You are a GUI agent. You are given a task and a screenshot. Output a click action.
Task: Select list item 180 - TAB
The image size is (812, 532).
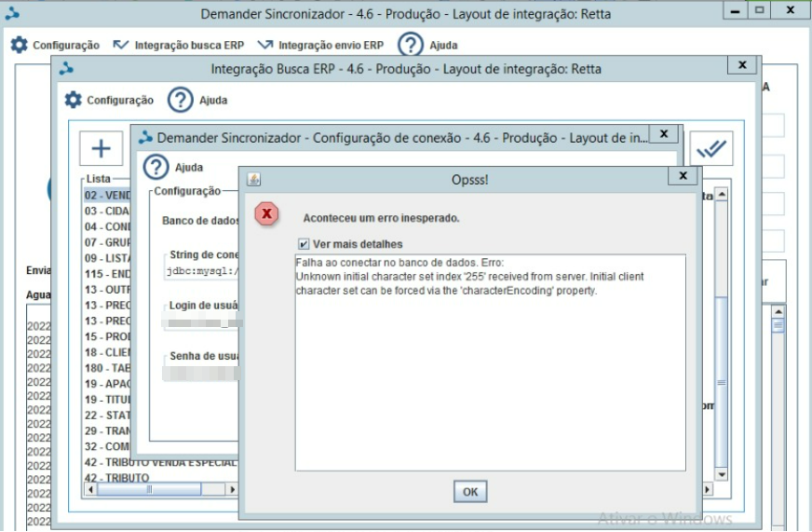click(107, 368)
